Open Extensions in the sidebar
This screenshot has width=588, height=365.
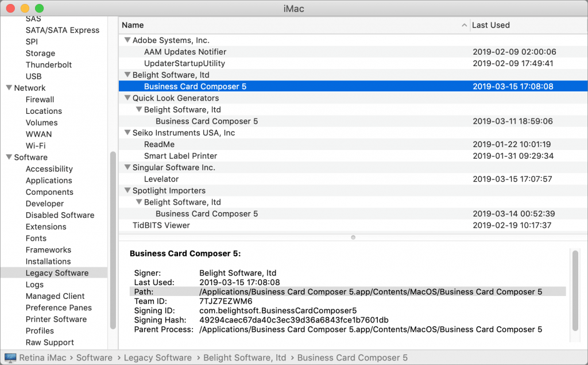46,227
